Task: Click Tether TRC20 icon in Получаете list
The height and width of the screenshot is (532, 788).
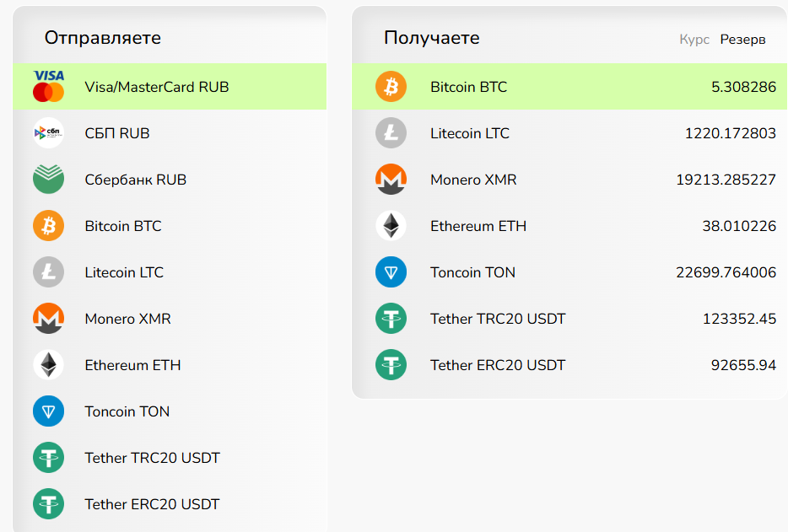Action: point(391,319)
